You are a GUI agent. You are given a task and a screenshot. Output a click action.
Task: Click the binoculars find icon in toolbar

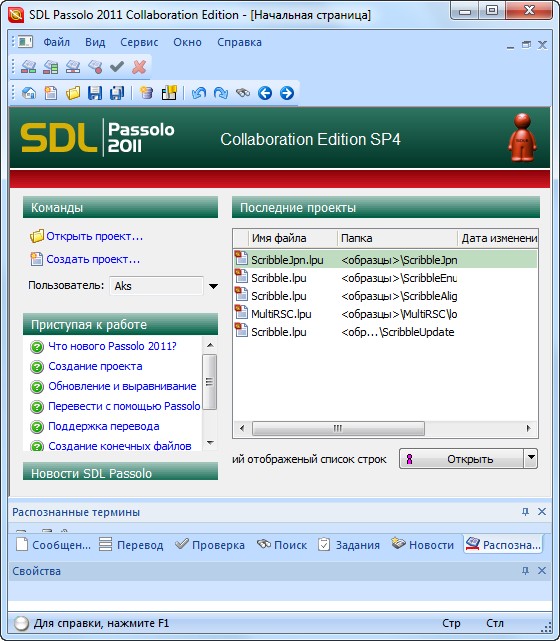click(243, 93)
